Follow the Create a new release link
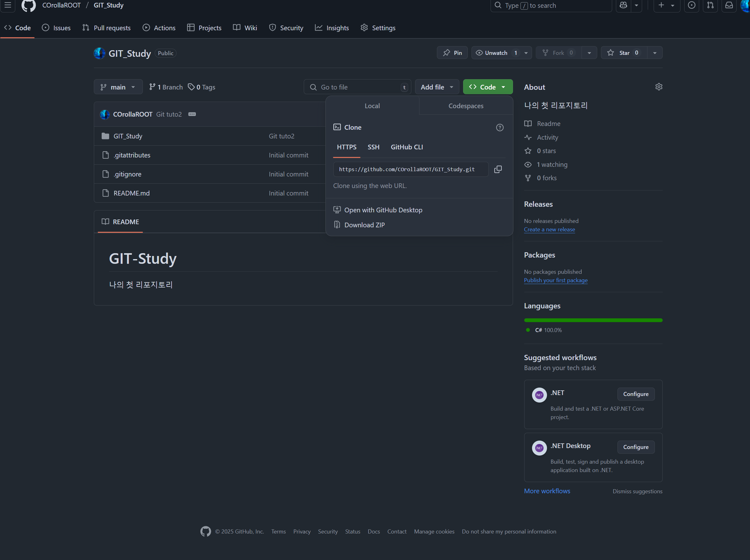This screenshot has height=560, width=750. tap(549, 229)
